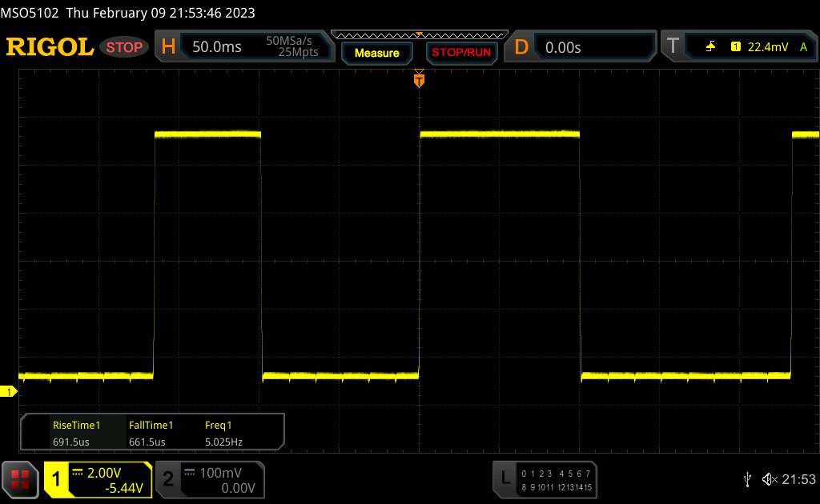Image resolution: width=820 pixels, height=504 pixels.
Task: Select the 50.0ms timebase value
Action: [216, 47]
